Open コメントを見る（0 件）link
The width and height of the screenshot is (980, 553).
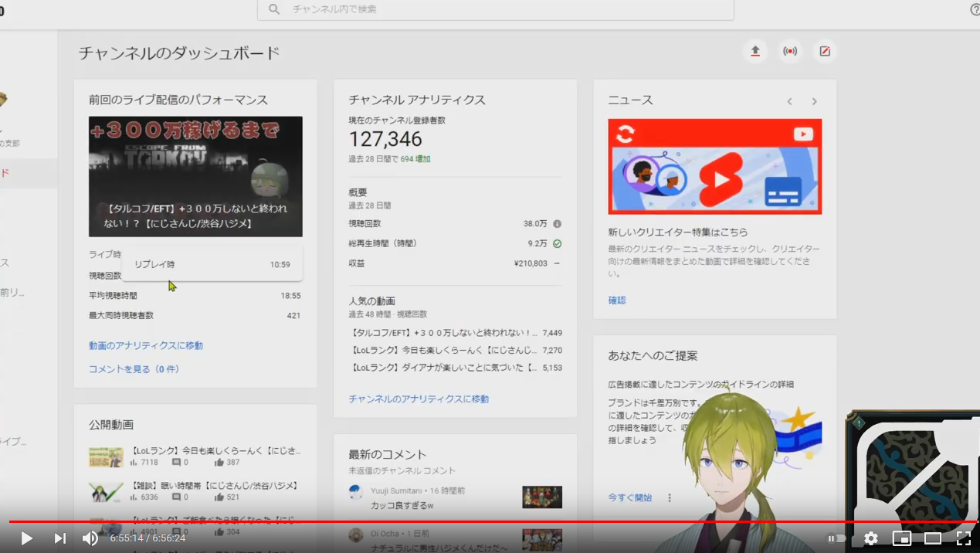point(134,369)
